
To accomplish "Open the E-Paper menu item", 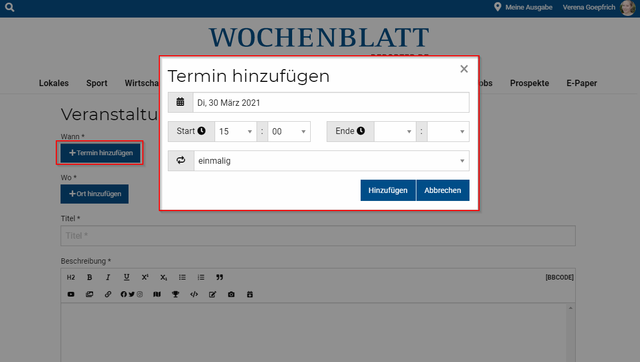I will [x=582, y=83].
